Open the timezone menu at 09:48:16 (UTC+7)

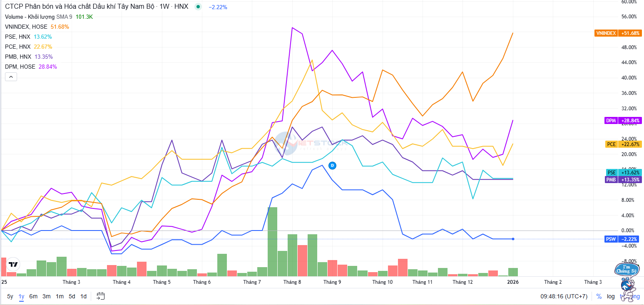point(564,296)
